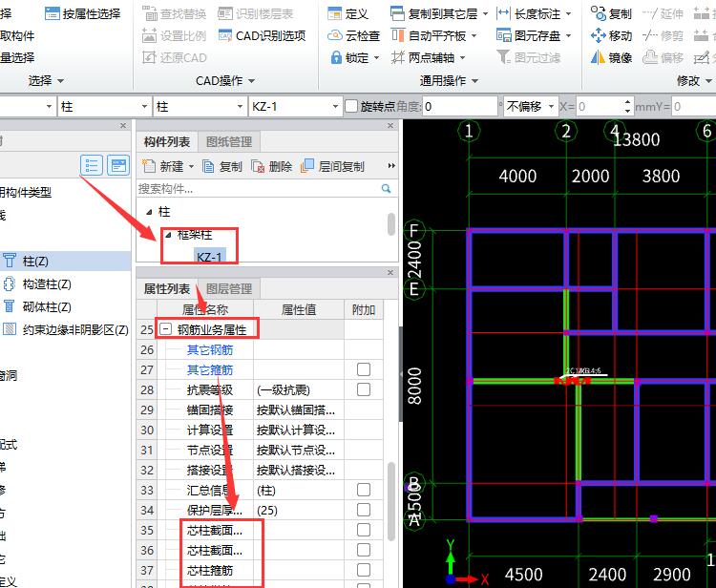Viewport: 716px width, 588px height.
Task: Click the 锁定 lock icon
Action: (x=336, y=57)
